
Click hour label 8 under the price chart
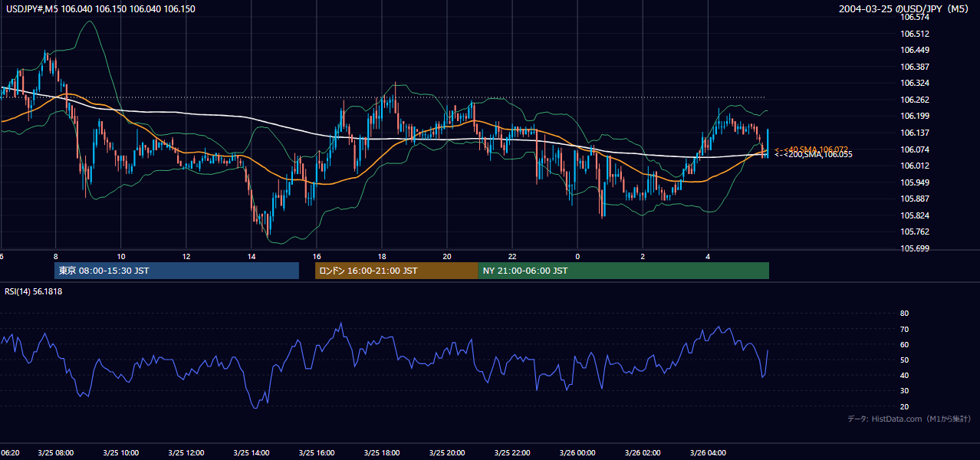[x=55, y=256]
